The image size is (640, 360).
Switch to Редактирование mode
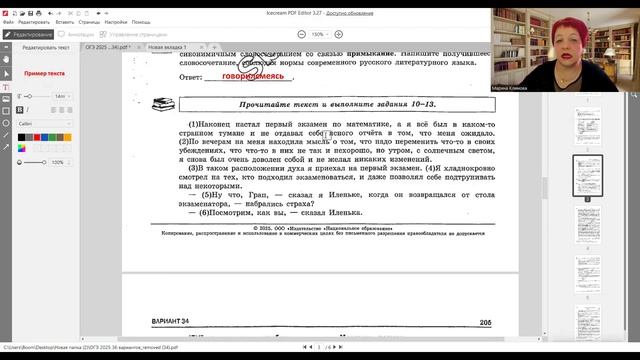[28, 35]
